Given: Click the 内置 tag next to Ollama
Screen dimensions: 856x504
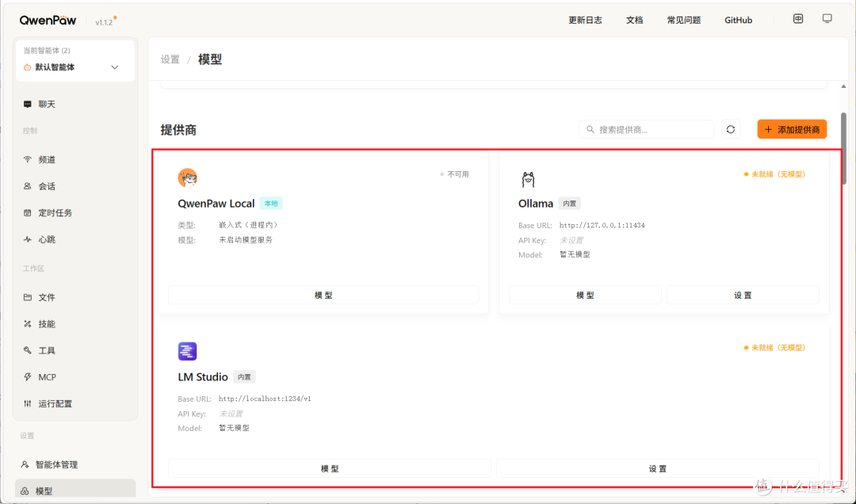Looking at the screenshot, I should coord(569,203).
